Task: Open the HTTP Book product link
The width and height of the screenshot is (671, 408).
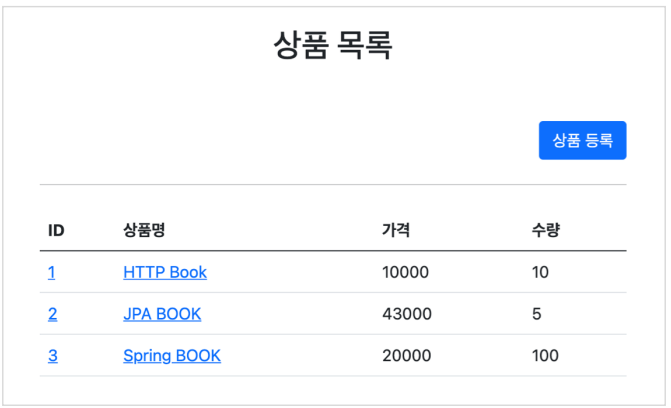Action: 165,272
